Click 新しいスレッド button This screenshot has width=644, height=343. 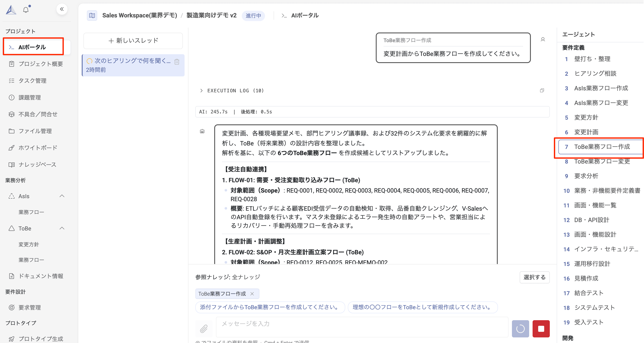pyautogui.click(x=133, y=40)
